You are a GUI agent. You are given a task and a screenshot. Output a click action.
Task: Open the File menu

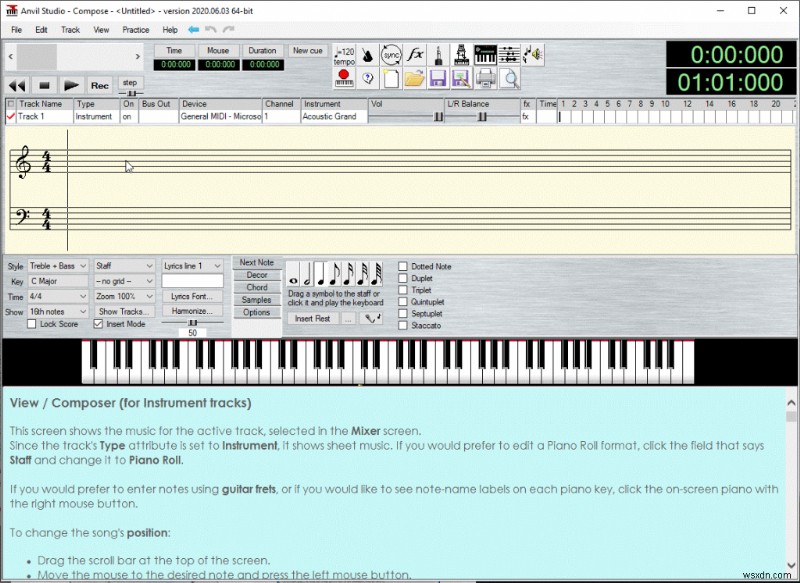(16, 30)
